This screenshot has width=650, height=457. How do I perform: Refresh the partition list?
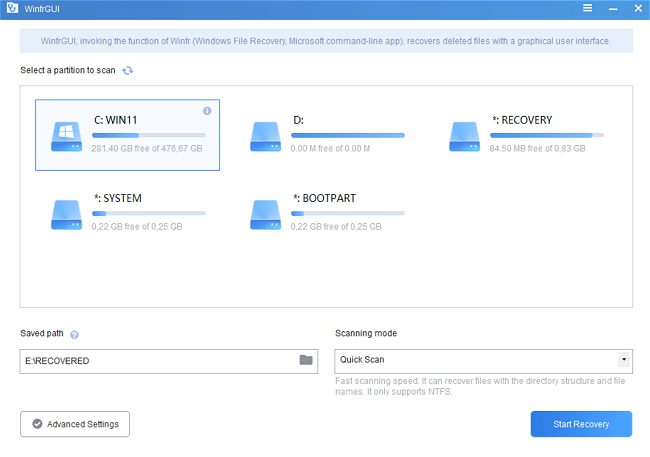[x=128, y=70]
